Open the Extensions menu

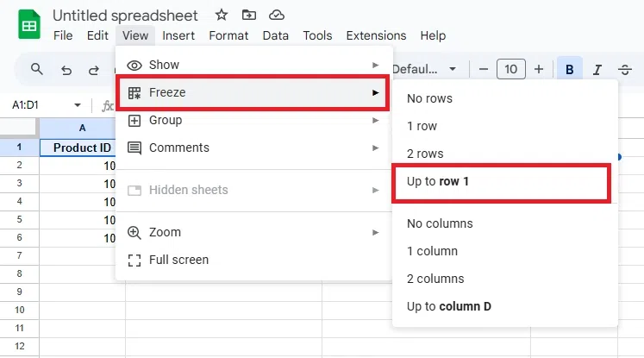click(376, 35)
